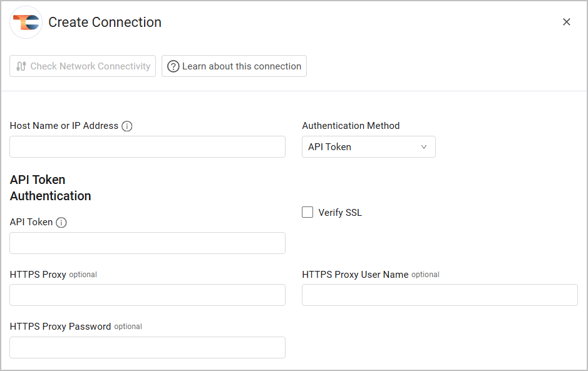This screenshot has width=588, height=371.
Task: Click the dropdown chevron next to API Token
Action: [424, 147]
